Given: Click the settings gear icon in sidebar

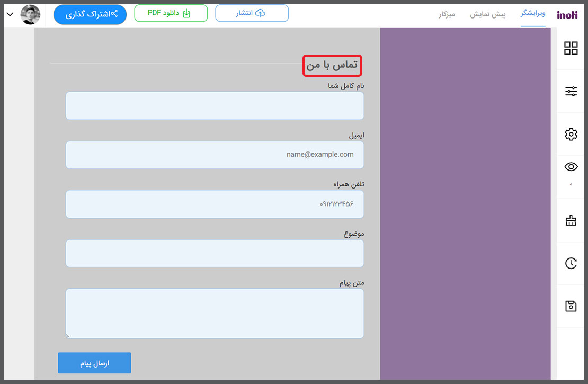Looking at the screenshot, I should pos(571,135).
